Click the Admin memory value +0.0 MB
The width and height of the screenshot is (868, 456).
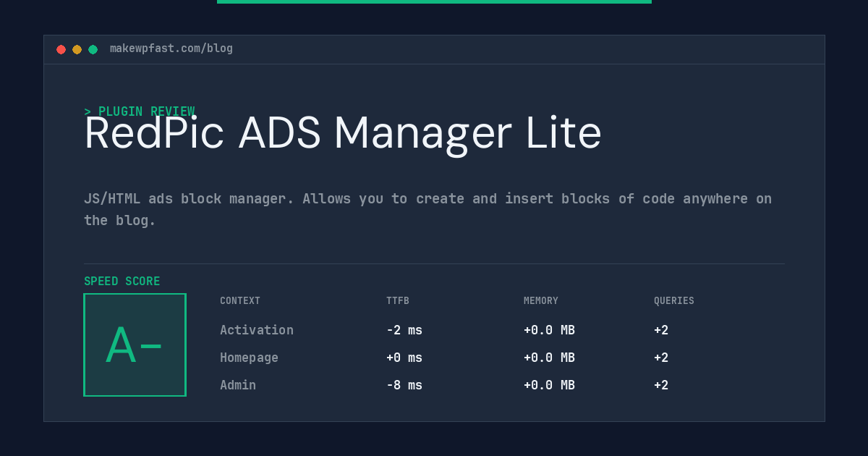pyautogui.click(x=549, y=385)
